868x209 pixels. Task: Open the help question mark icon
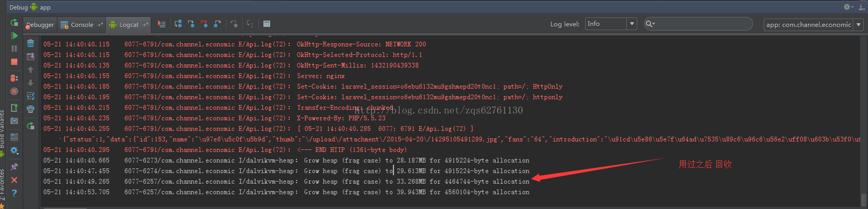14,193
